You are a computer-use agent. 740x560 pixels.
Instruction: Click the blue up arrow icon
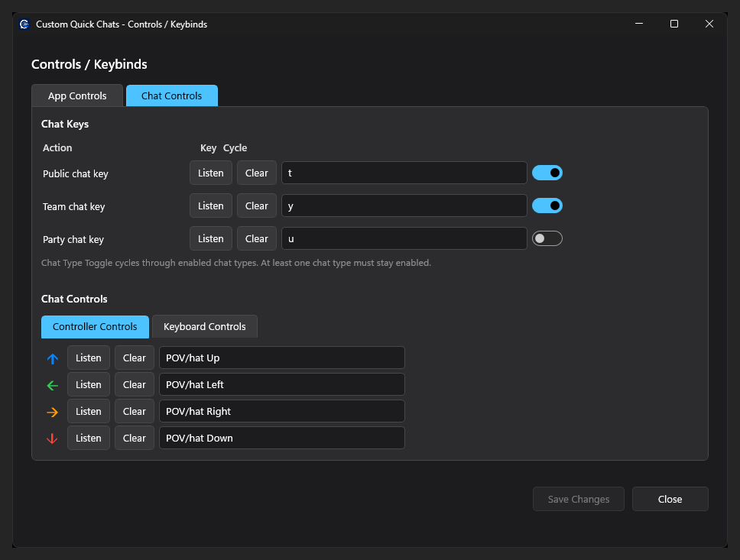53,358
